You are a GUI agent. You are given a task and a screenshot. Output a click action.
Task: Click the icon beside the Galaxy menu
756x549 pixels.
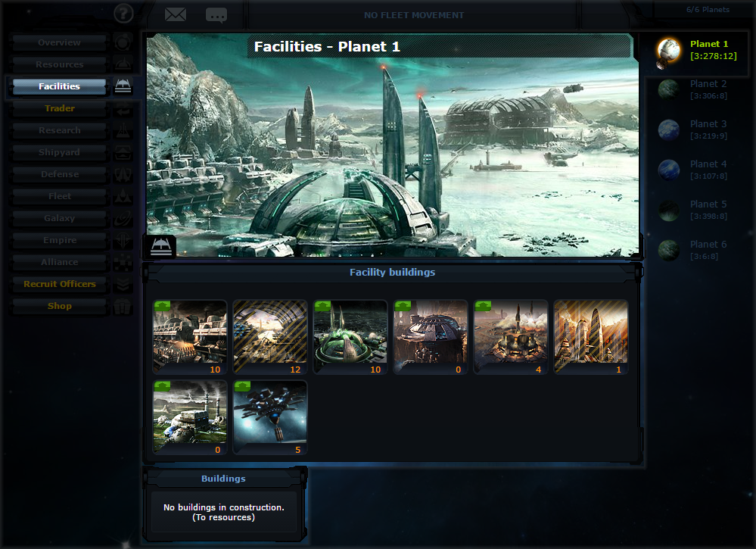tap(123, 218)
